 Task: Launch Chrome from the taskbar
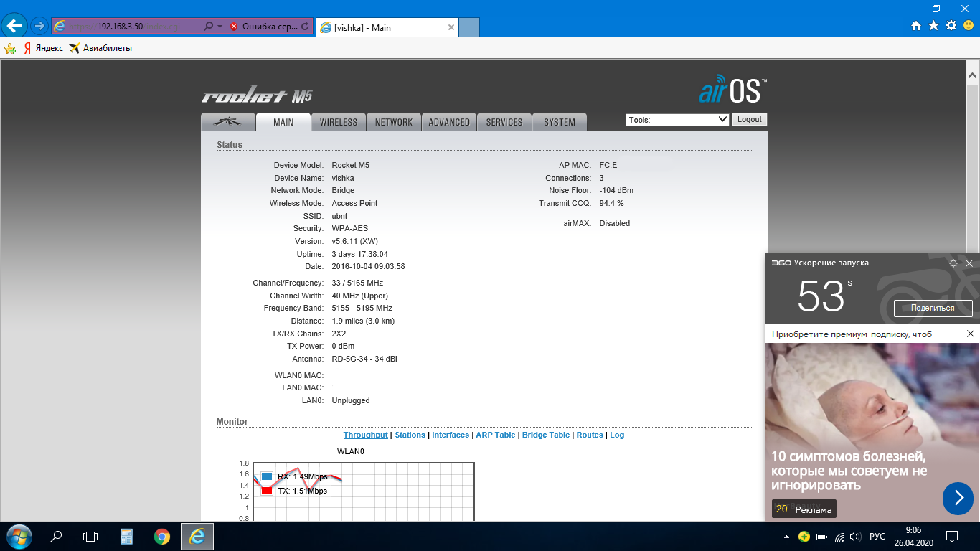162,537
